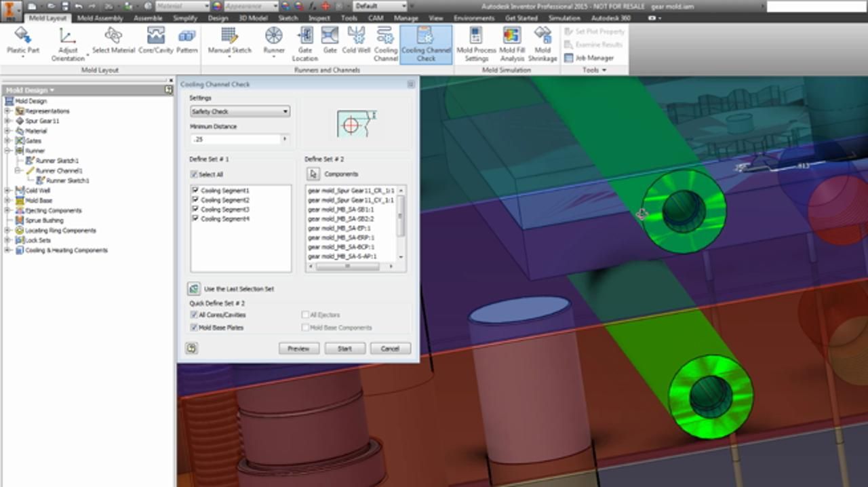Launch Mold Fill Analysis
The image size is (868, 487).
pos(511,41)
